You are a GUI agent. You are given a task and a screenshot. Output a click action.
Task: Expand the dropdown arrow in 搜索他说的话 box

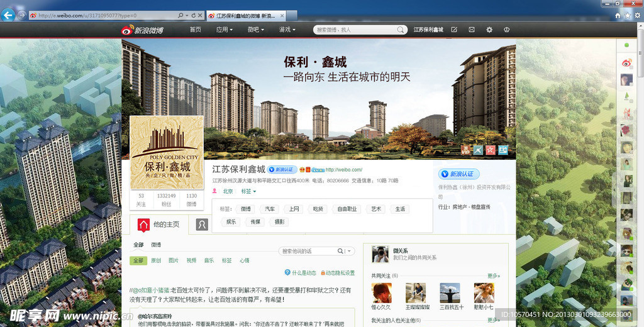click(x=350, y=251)
